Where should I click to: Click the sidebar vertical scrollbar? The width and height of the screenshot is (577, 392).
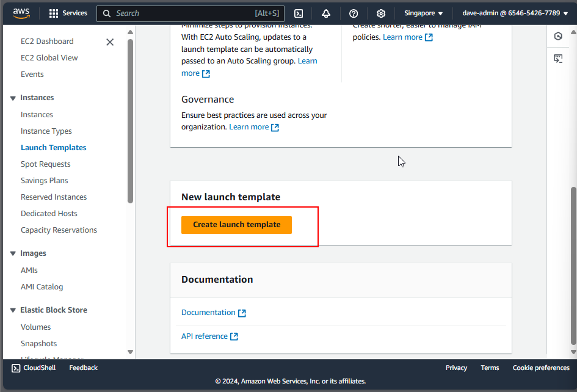(130, 122)
